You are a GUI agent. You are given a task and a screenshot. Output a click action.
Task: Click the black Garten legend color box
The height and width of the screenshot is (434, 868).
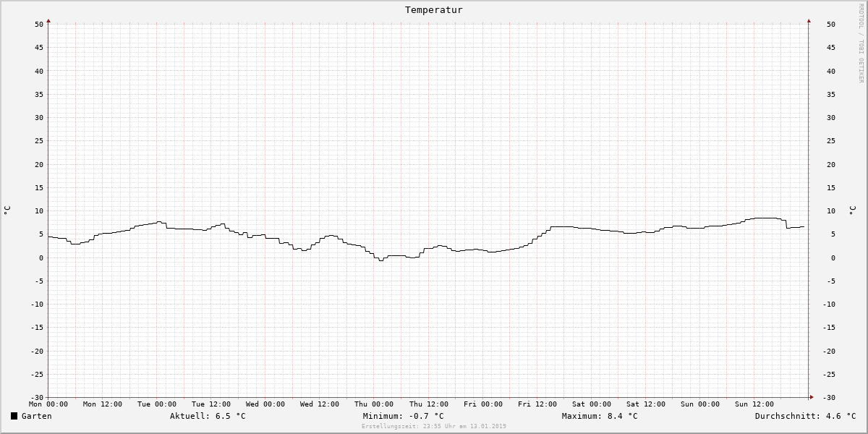(x=14, y=416)
